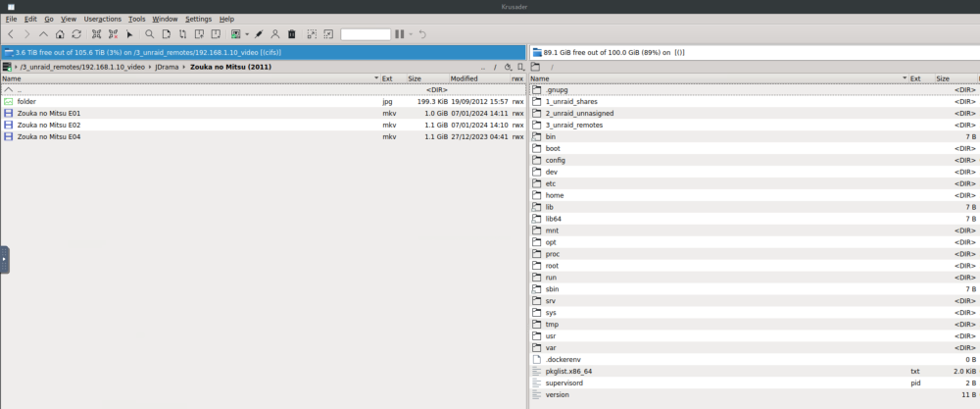Expand the breadcrumb arrow before JDrama
Viewport: 980px width, 409px height.
[x=151, y=67]
